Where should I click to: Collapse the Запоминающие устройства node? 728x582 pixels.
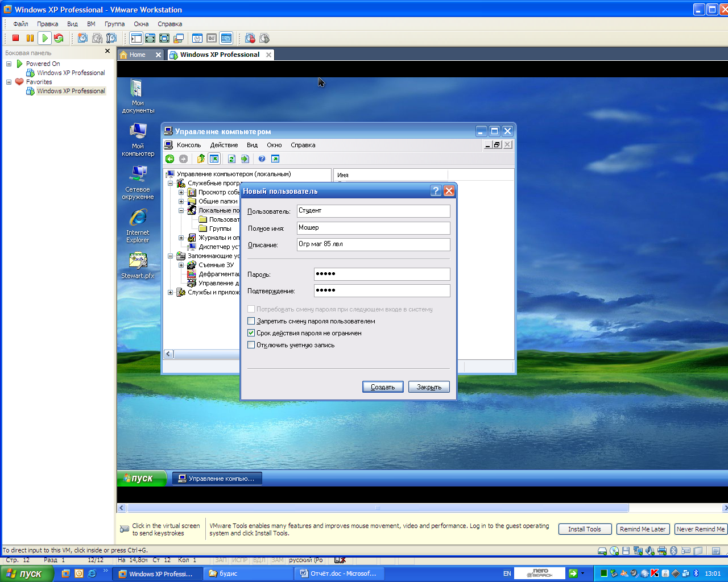[170, 256]
